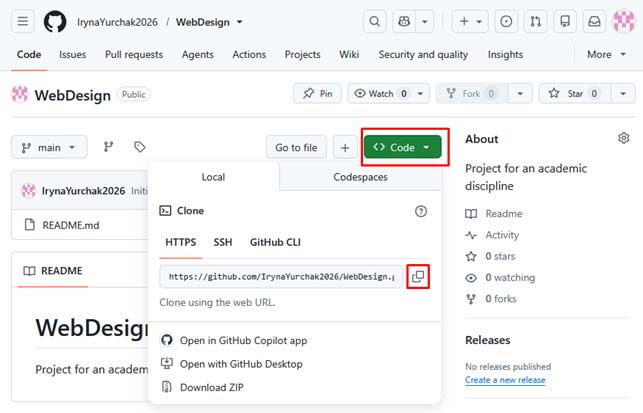Open the 0 watching link
Viewport: 643px width, 413px height.
(x=510, y=278)
